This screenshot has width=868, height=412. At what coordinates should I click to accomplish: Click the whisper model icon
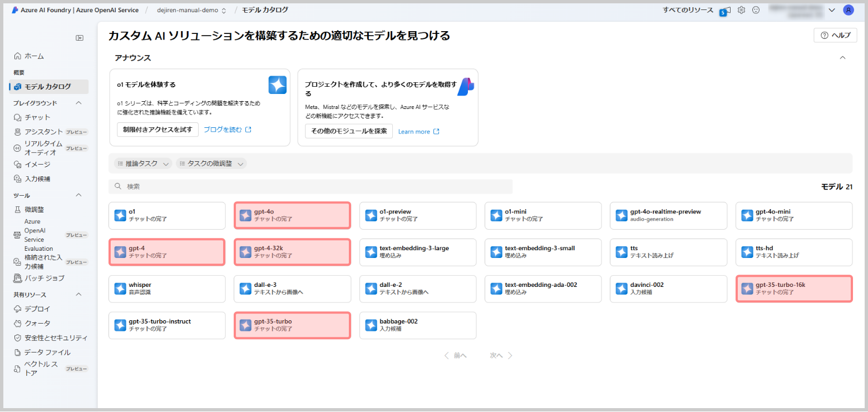pos(120,289)
